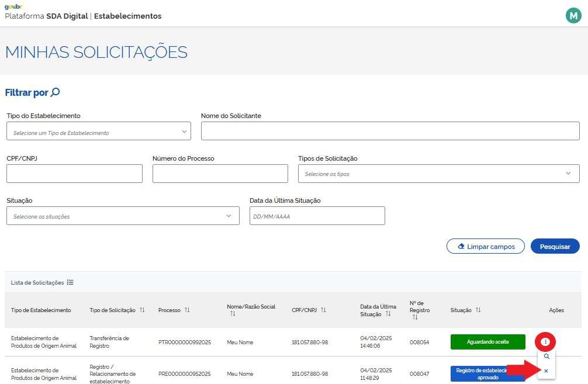The image size is (588, 384).
Task: Click the X cancel option in actions popup
Action: (x=546, y=371)
